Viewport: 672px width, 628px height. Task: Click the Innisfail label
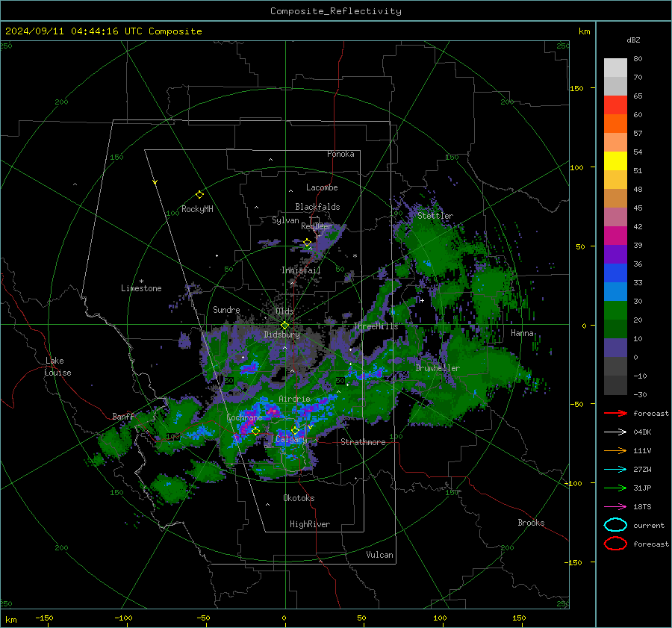click(301, 270)
